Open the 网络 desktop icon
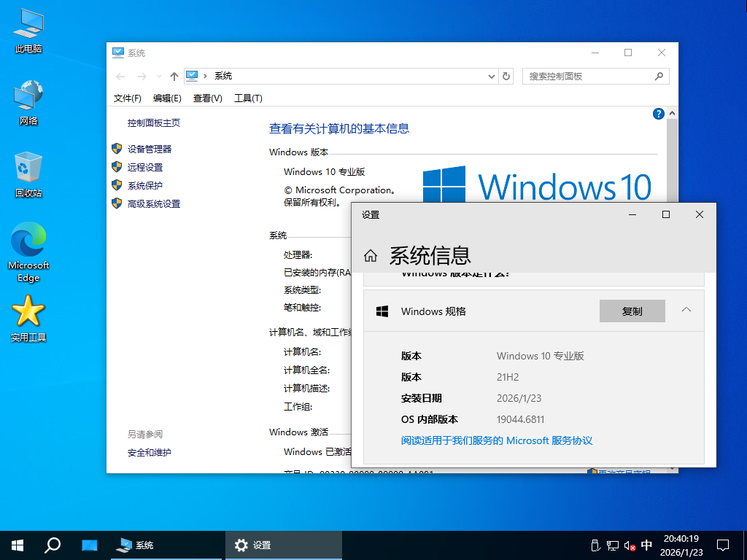747x560 pixels. point(28,98)
